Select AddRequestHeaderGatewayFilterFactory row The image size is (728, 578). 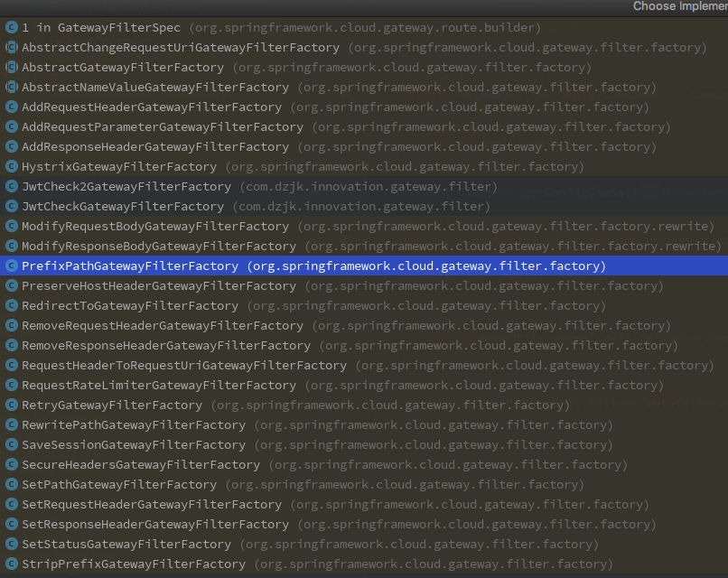pos(364,107)
